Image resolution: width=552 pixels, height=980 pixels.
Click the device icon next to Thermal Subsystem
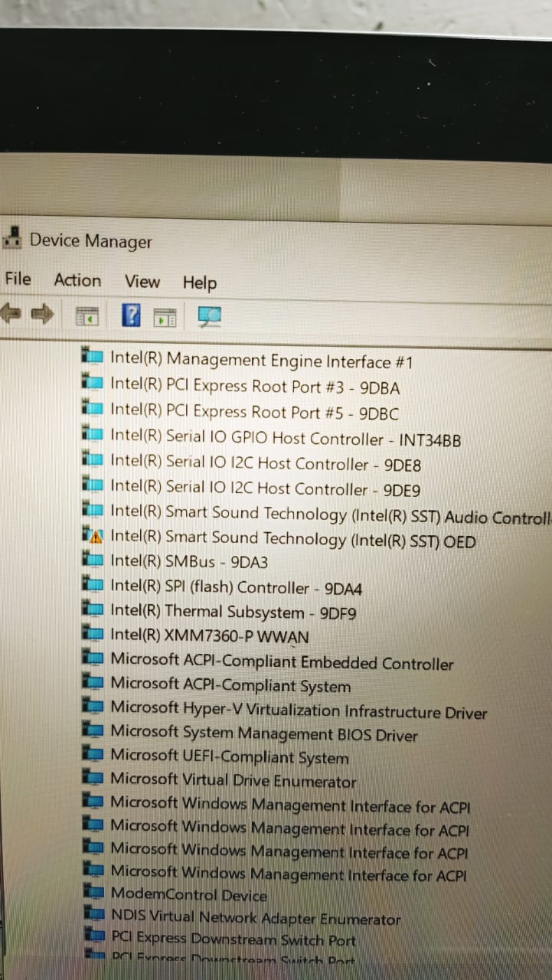point(93,610)
